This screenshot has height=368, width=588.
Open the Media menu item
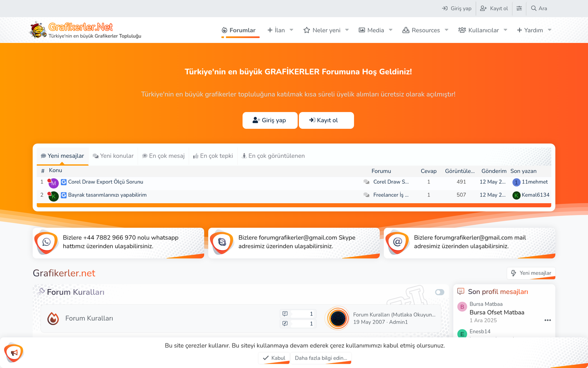[x=371, y=30]
